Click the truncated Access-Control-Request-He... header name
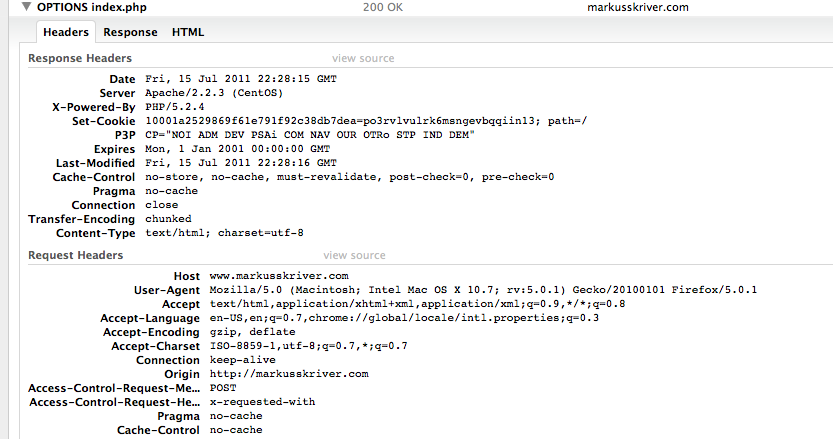Image resolution: width=833 pixels, height=439 pixels. coord(115,402)
